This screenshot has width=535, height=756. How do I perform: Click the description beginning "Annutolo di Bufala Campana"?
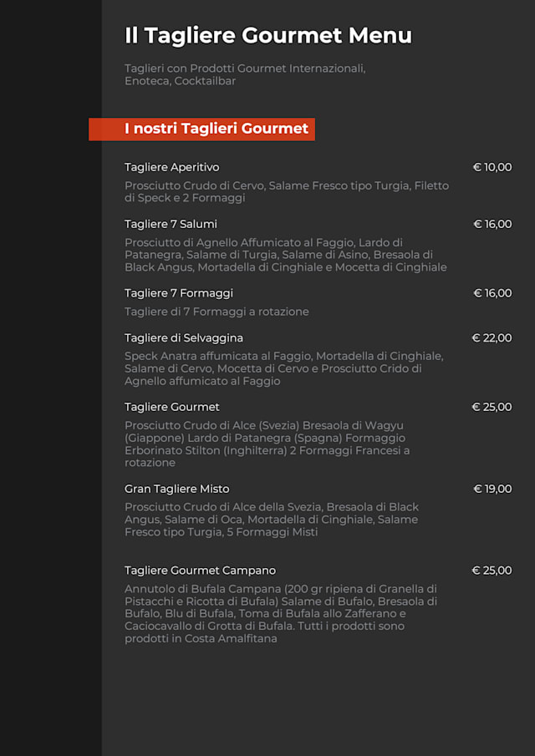coord(281,613)
